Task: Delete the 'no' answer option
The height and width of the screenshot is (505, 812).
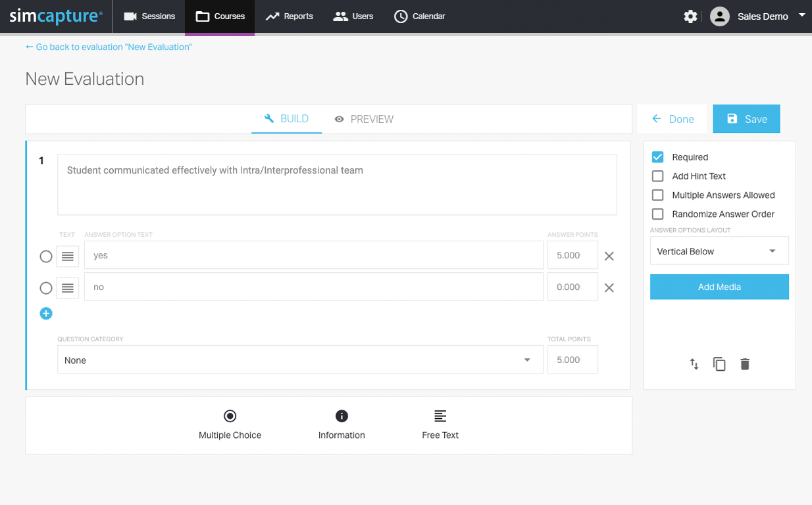Action: point(609,287)
